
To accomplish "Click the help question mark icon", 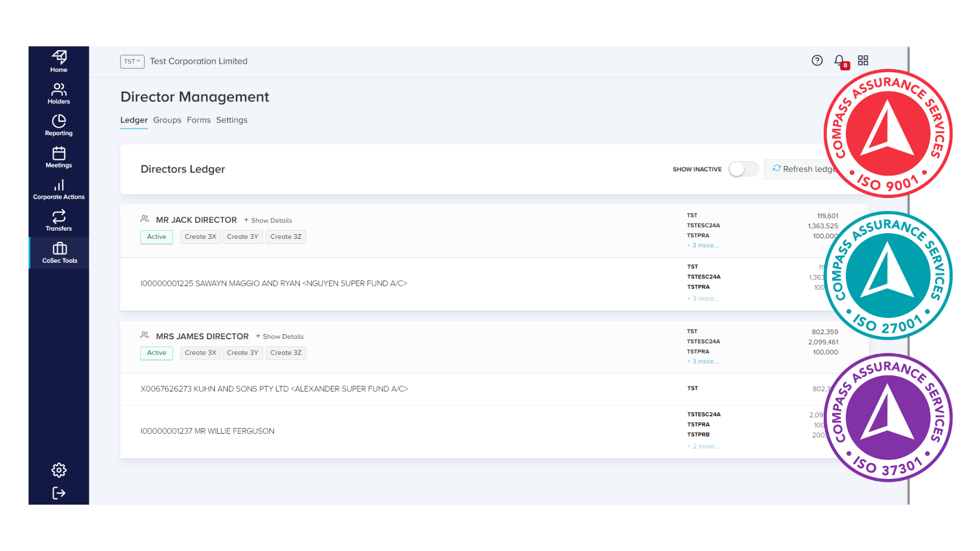I will pyautogui.click(x=817, y=60).
